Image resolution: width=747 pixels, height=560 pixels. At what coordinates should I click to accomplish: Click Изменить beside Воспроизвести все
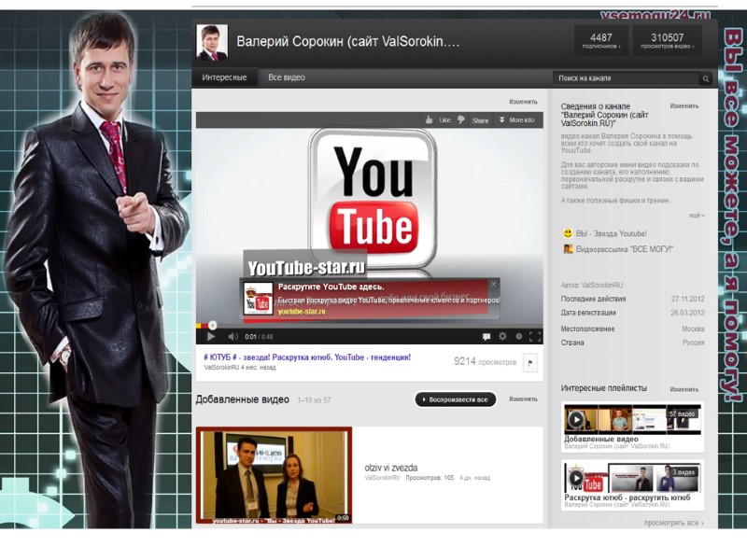coord(523,399)
